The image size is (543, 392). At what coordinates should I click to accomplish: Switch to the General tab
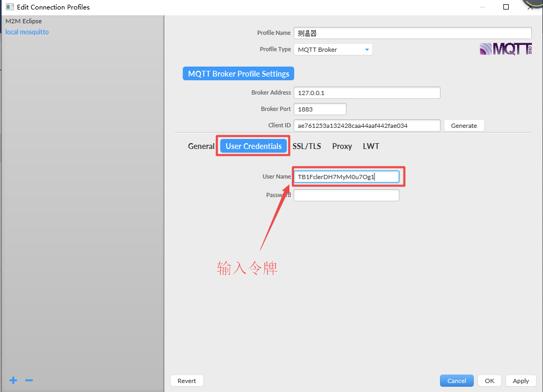pyautogui.click(x=201, y=146)
